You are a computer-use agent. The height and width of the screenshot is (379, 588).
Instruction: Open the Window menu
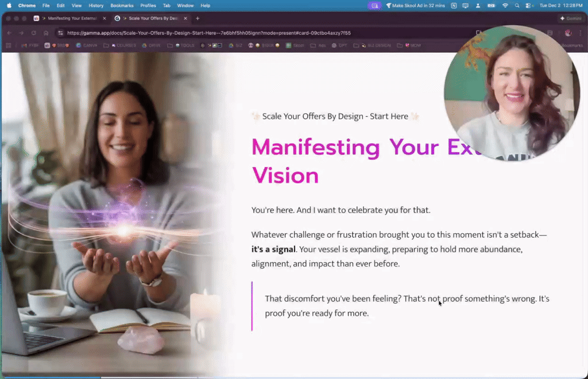(185, 6)
